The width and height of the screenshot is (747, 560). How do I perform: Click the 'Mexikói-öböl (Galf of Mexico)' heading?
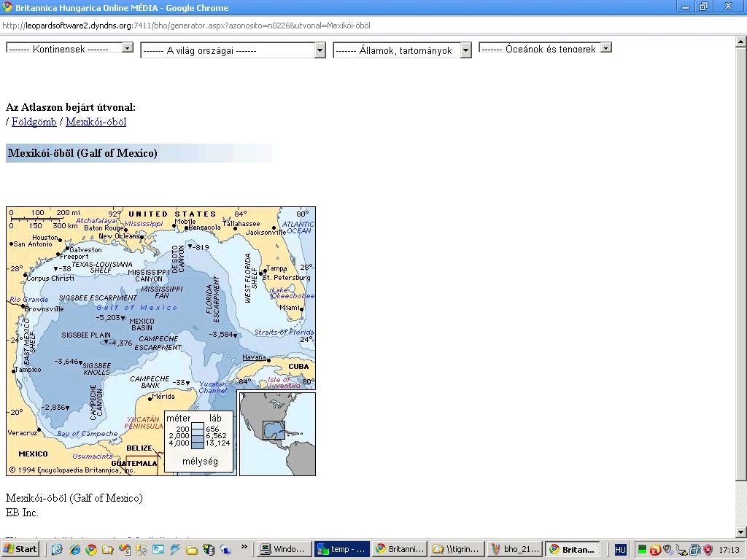point(82,153)
